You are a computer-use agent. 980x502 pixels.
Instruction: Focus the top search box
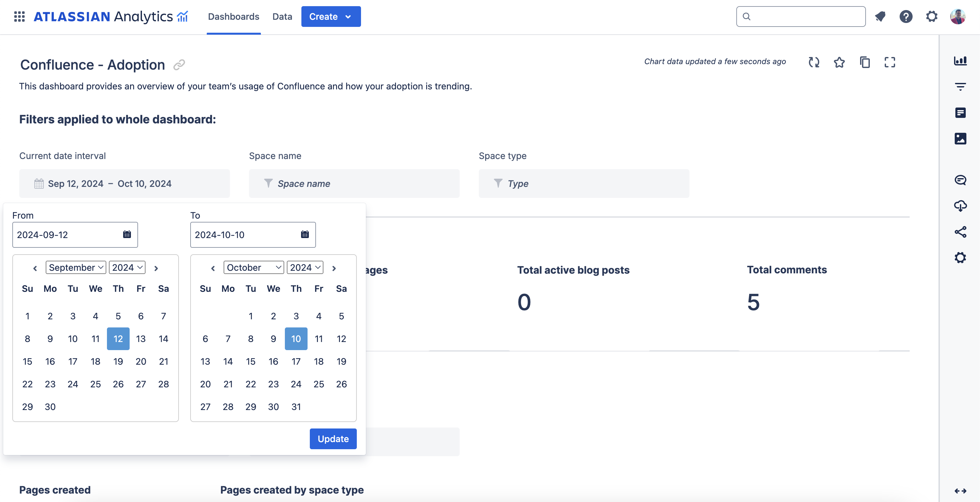click(801, 16)
